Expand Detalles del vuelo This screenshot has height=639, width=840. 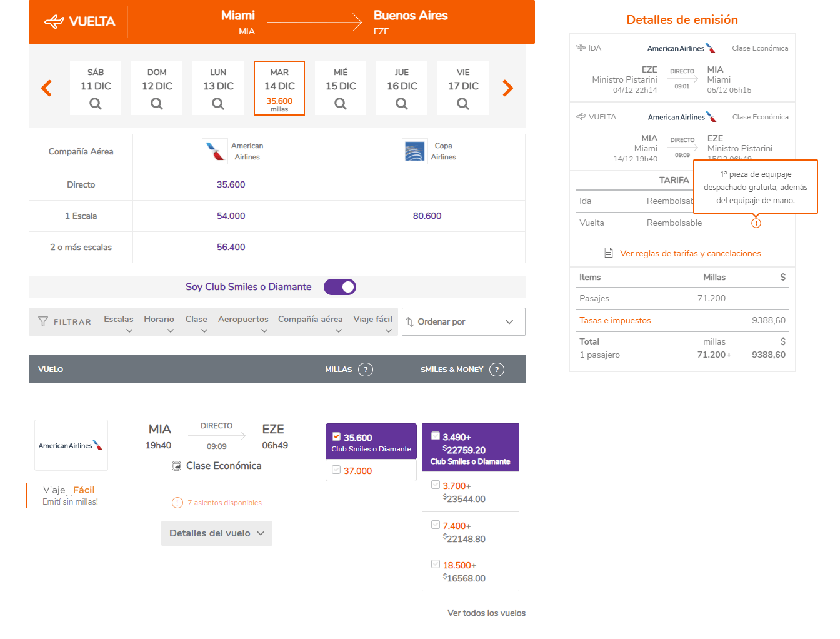click(x=217, y=533)
